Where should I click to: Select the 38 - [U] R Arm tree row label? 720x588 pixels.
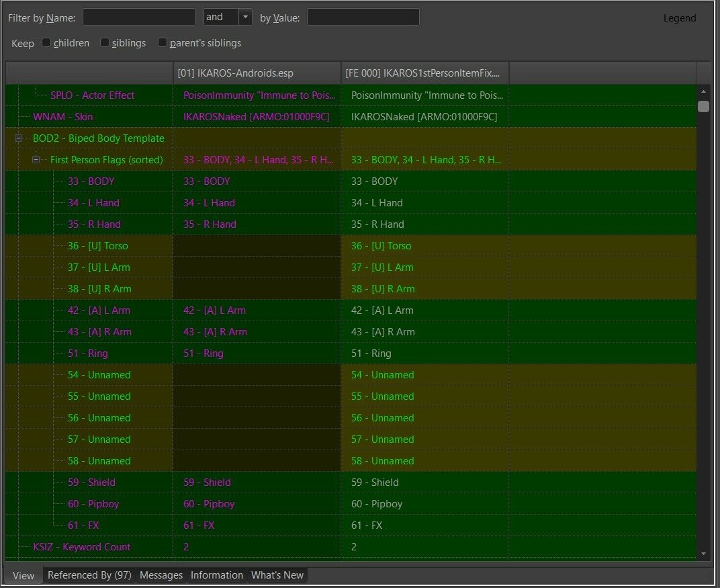(99, 288)
